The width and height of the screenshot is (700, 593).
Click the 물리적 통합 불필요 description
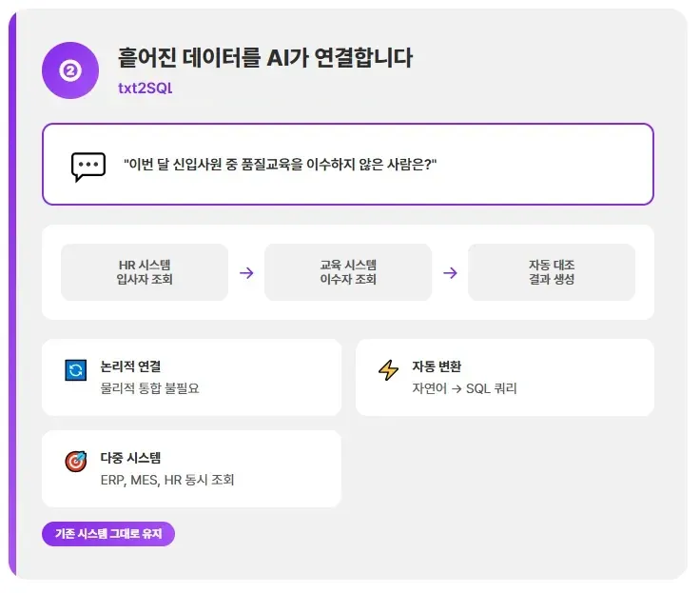coord(149,388)
